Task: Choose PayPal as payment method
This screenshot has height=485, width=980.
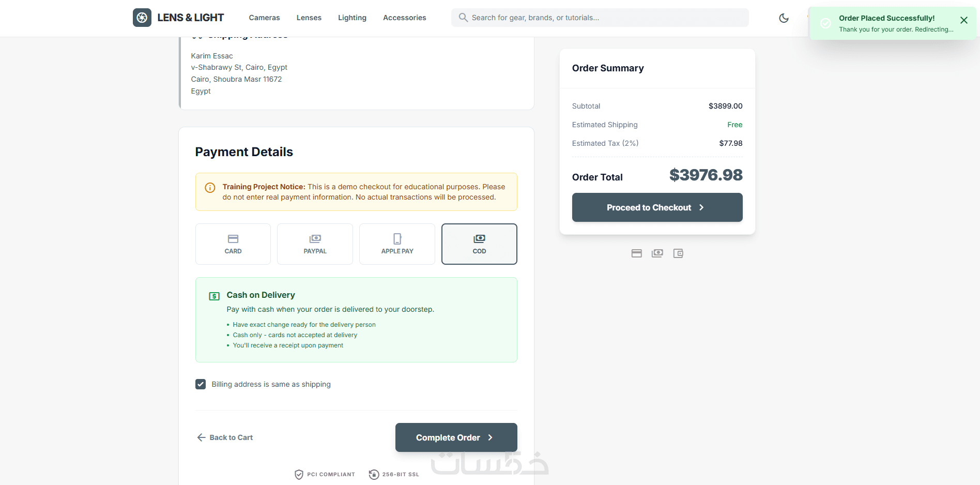Action: click(315, 244)
